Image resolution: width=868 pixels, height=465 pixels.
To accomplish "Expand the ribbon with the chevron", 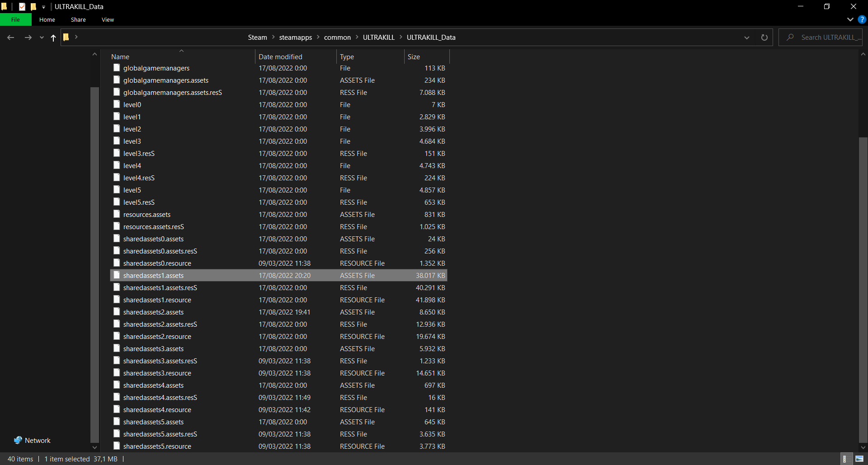I will 850,19.
